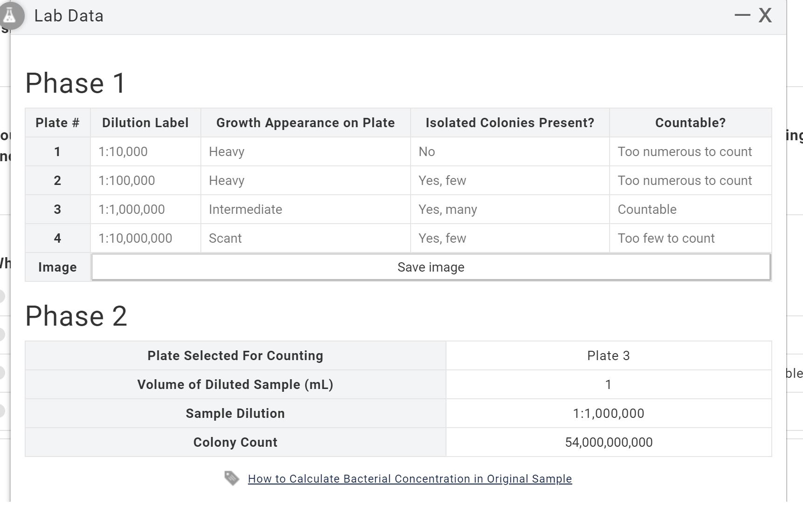Click the 'Yes, many' isolated colonies cell

447,209
